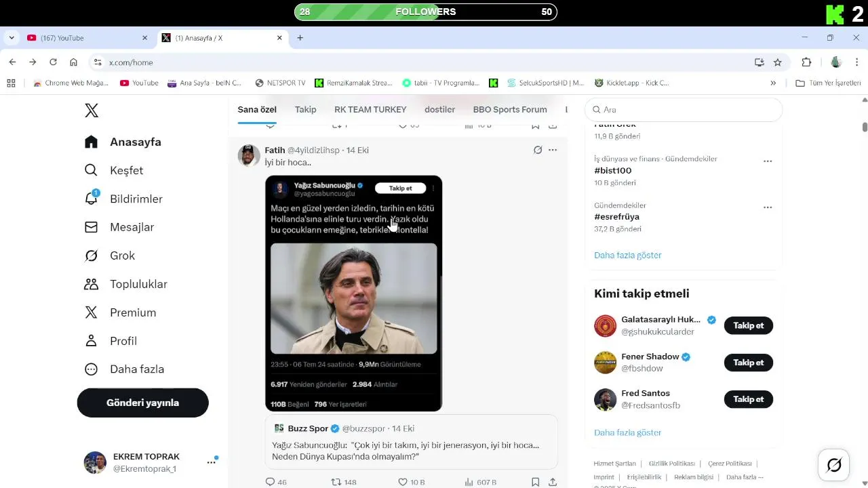Expand Daha fazla menu in sidebar
This screenshot has width=868, height=488.
[124, 369]
